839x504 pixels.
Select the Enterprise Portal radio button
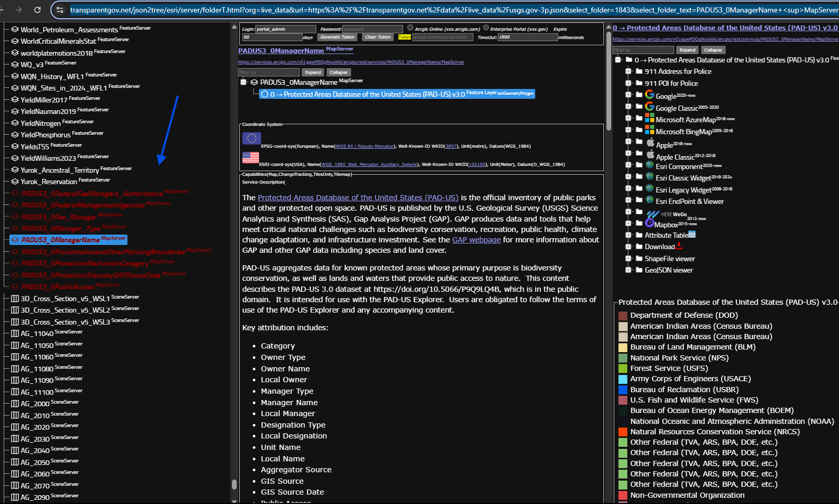[x=486, y=28]
